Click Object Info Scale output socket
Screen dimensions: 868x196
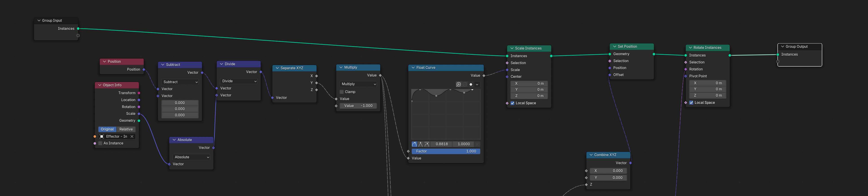coord(139,114)
